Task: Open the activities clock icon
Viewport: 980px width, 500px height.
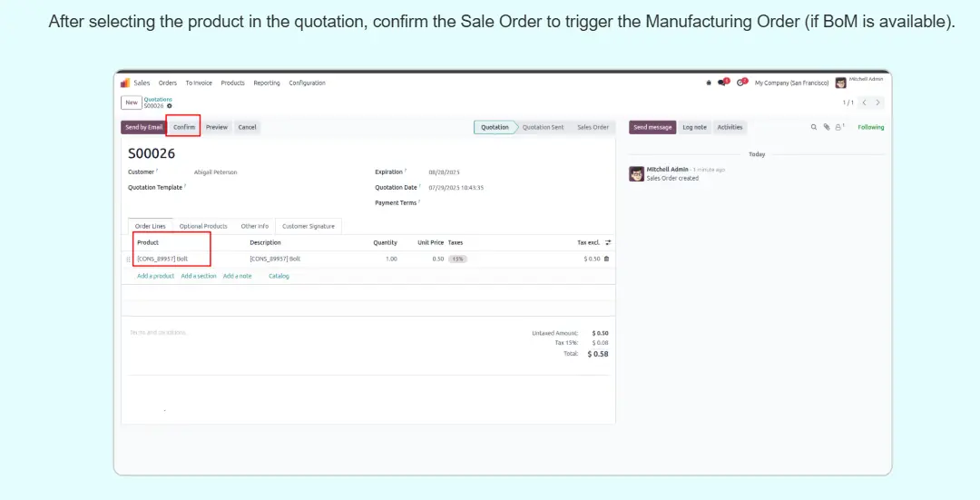Action: click(741, 83)
